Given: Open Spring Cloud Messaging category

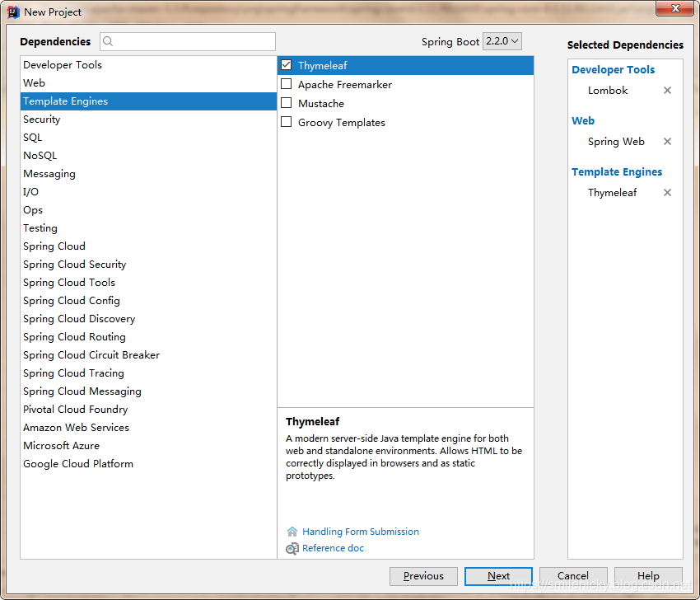Looking at the screenshot, I should pos(148,391).
